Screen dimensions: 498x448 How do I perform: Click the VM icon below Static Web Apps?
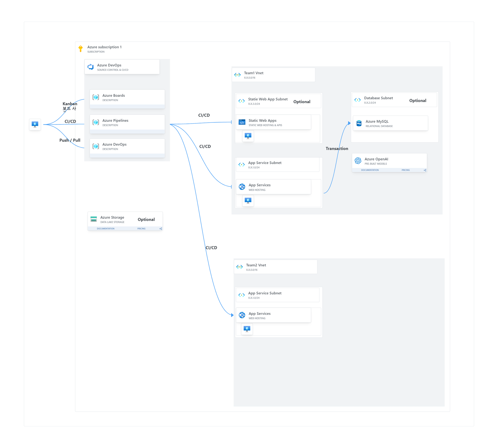pyautogui.click(x=248, y=136)
